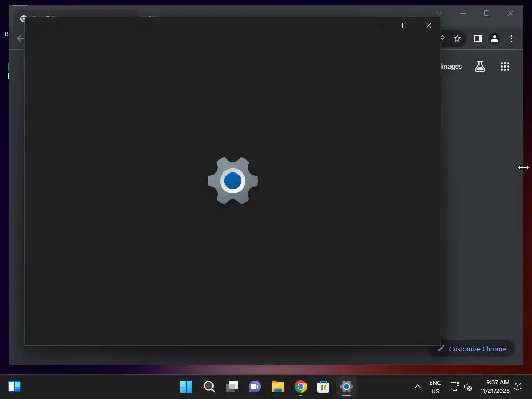Bookmark page with Chrome star icon
Image resolution: width=532 pixels, height=399 pixels.
pyautogui.click(x=457, y=38)
